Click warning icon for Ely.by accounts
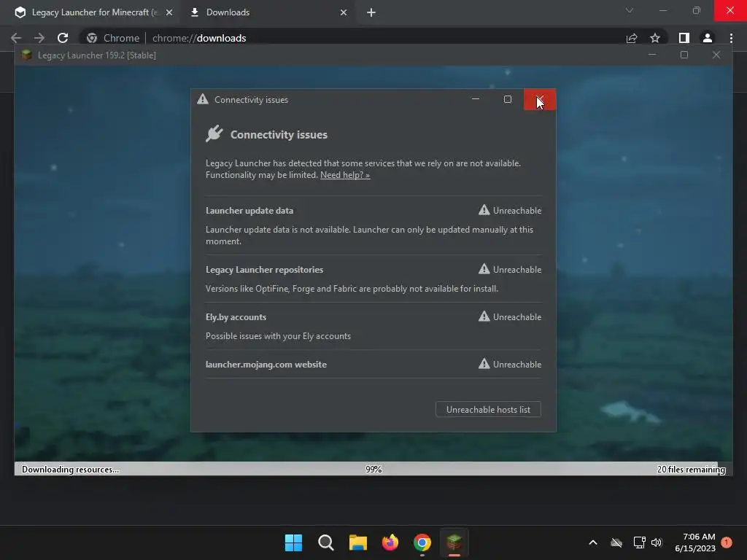The image size is (747, 560). [x=484, y=316]
